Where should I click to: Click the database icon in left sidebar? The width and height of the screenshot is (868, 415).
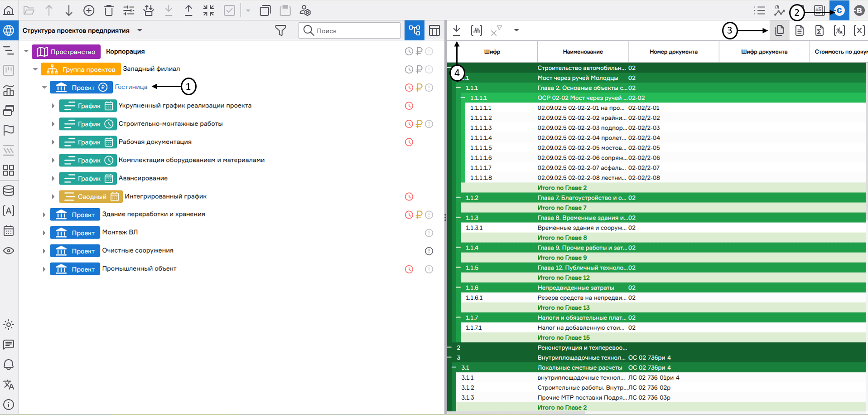(9, 190)
